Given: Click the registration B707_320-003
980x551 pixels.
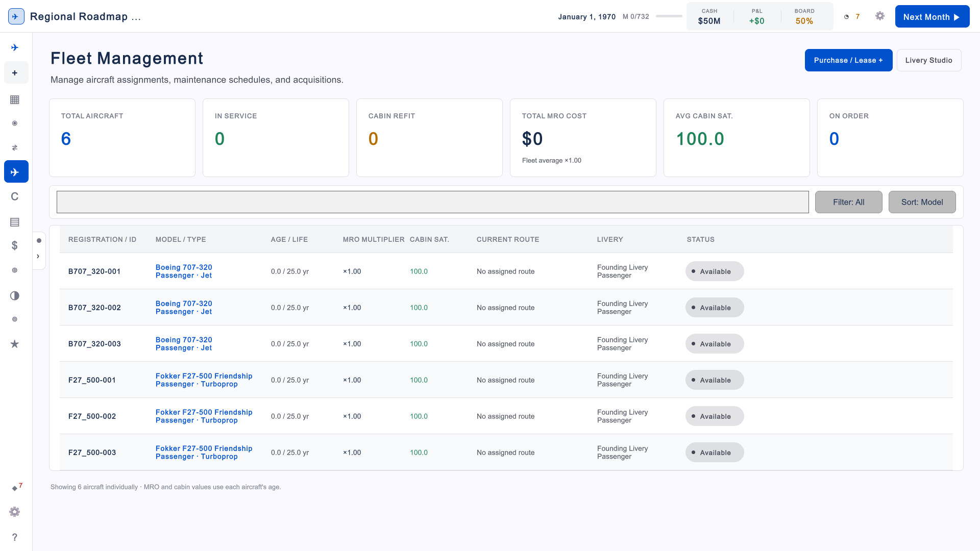Looking at the screenshot, I should [94, 344].
